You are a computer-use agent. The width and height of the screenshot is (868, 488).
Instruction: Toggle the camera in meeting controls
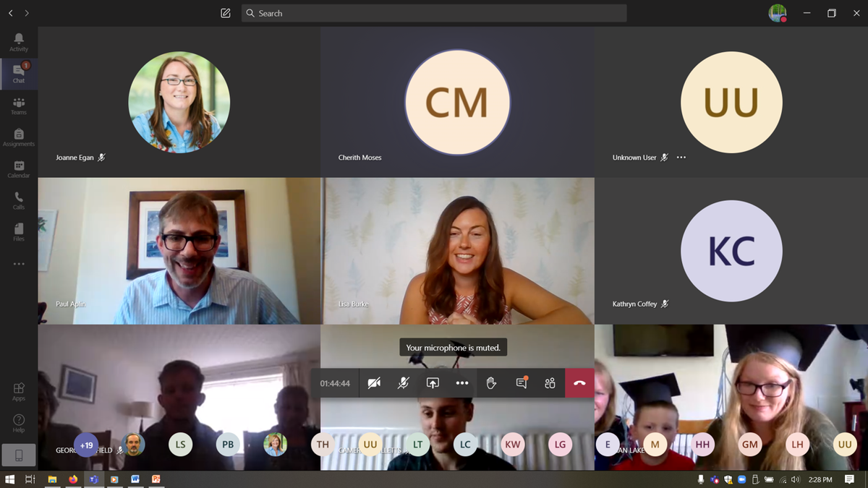click(x=374, y=383)
